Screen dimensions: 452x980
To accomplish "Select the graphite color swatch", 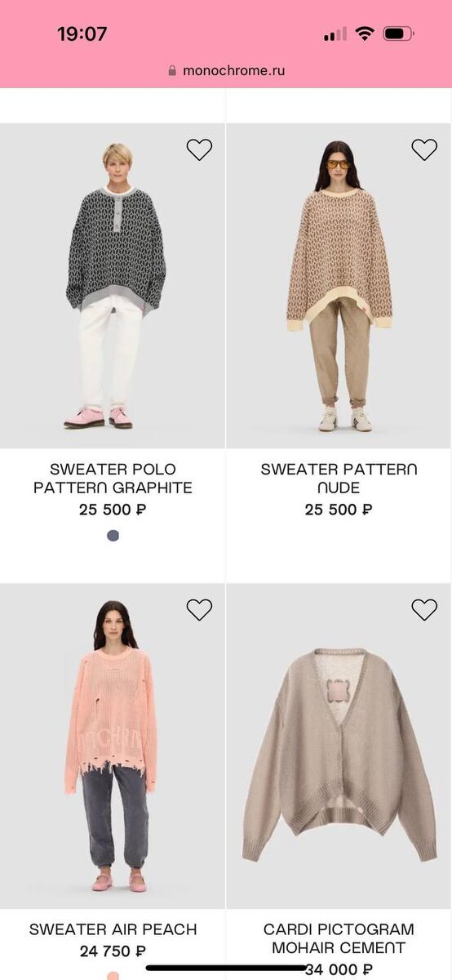I will tap(113, 536).
